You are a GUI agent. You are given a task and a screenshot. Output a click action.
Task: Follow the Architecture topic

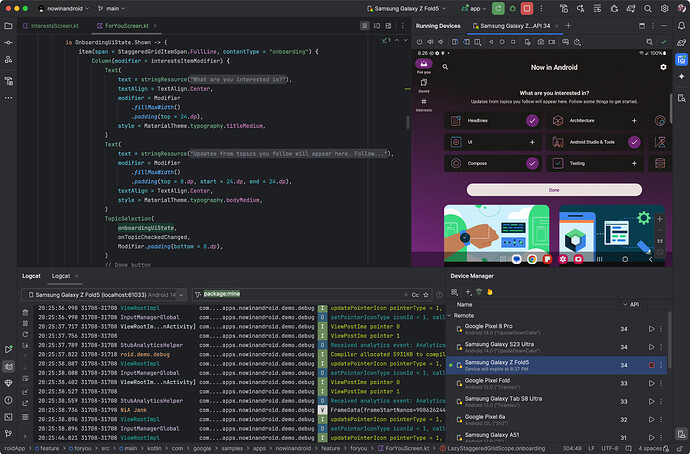pyautogui.click(x=634, y=120)
